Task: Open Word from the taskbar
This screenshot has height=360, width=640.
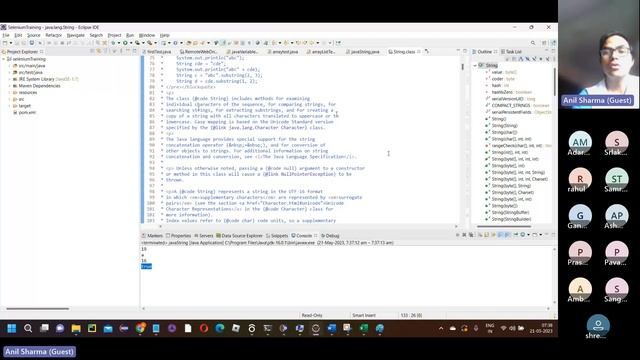Action: click(x=331, y=328)
